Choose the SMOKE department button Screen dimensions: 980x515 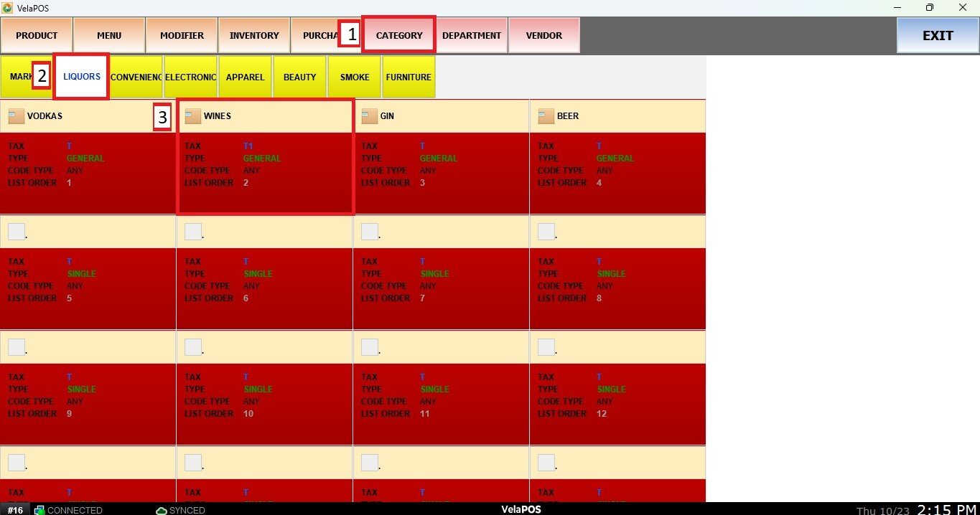coord(355,77)
